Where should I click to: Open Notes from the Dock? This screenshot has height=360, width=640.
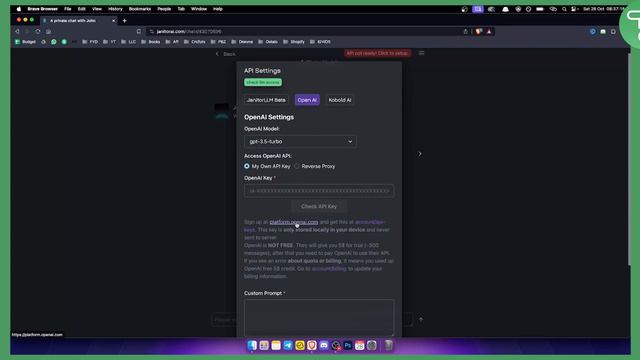click(276, 346)
